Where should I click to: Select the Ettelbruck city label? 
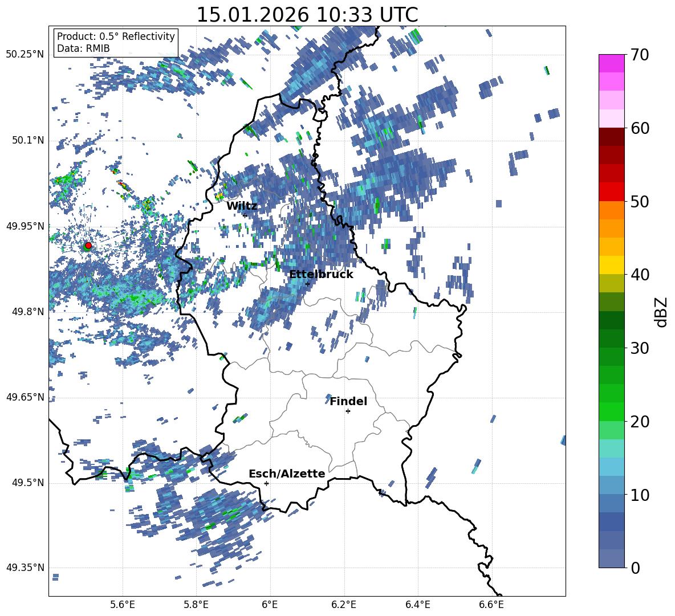(321, 275)
